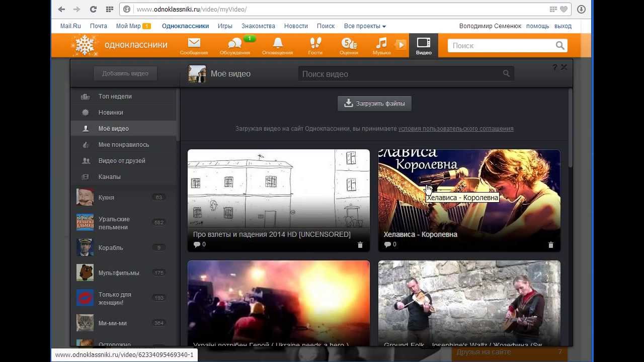Click the Загрузить файлы button

374,104
